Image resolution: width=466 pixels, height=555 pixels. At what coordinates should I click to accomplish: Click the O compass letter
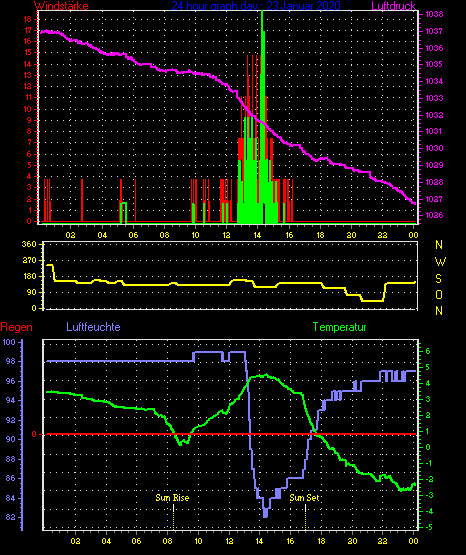click(439, 294)
